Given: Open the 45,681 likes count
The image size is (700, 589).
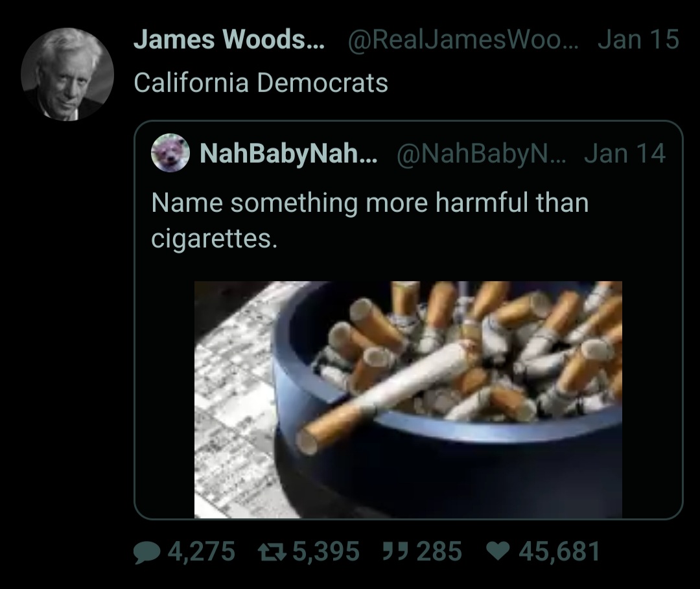Looking at the screenshot, I should pos(559,551).
